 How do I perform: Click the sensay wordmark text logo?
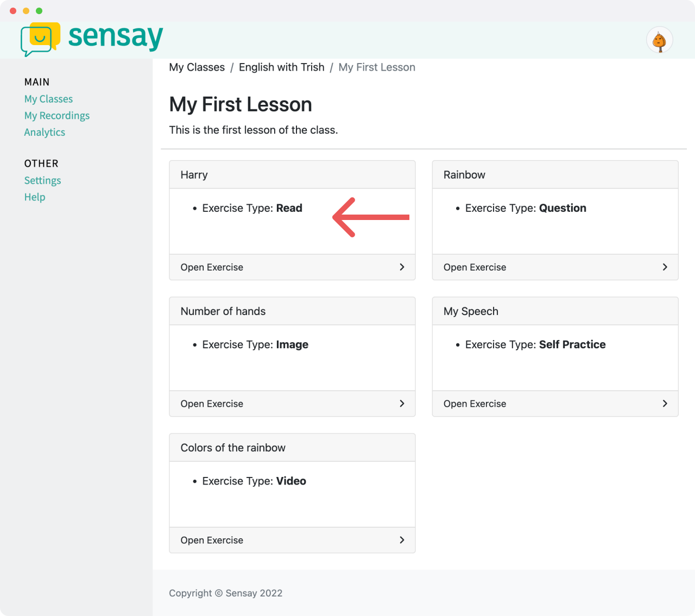[x=116, y=37]
